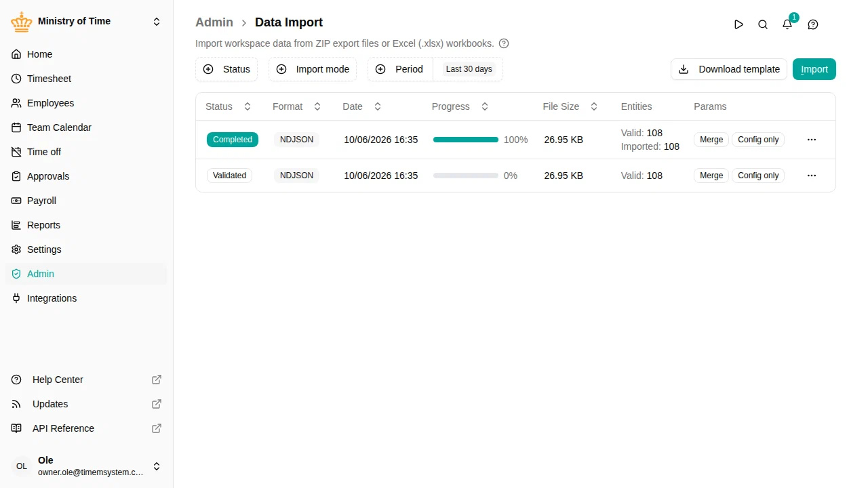
Task: Open external link icon for Help Center
Action: point(157,380)
